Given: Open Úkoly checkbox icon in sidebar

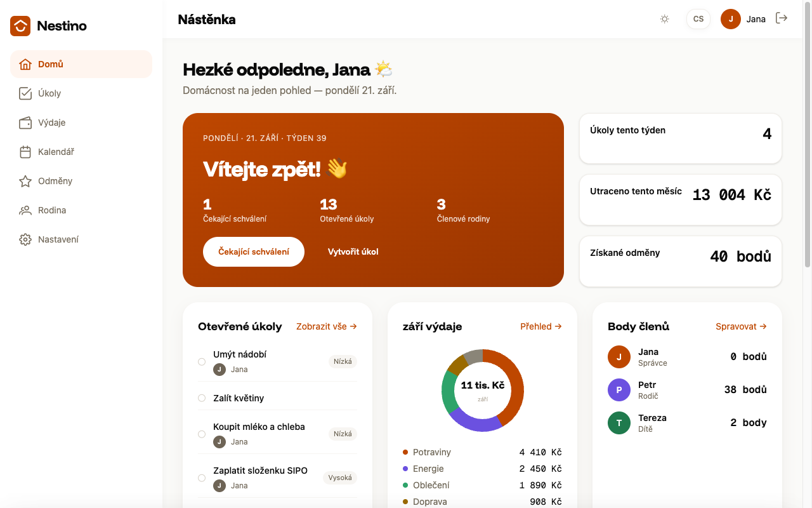Looking at the screenshot, I should pos(25,93).
